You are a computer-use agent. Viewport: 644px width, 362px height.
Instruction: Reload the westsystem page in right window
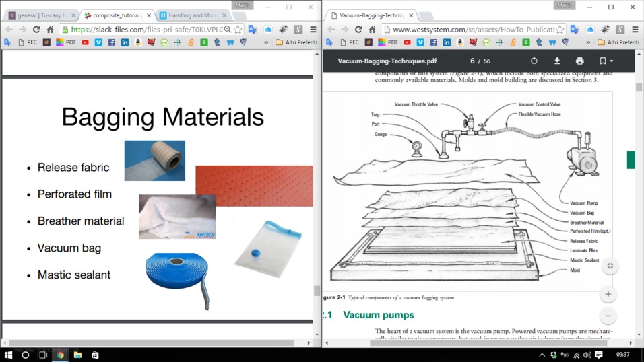point(358,29)
